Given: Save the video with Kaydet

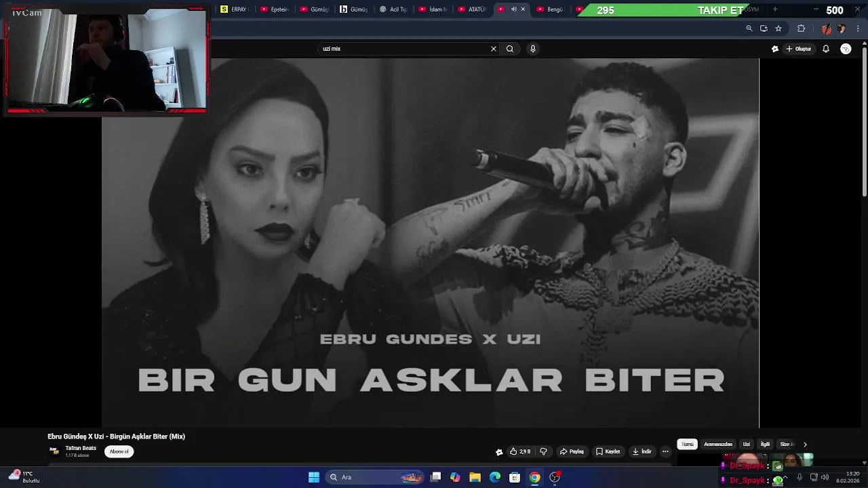Looking at the screenshot, I should [608, 451].
